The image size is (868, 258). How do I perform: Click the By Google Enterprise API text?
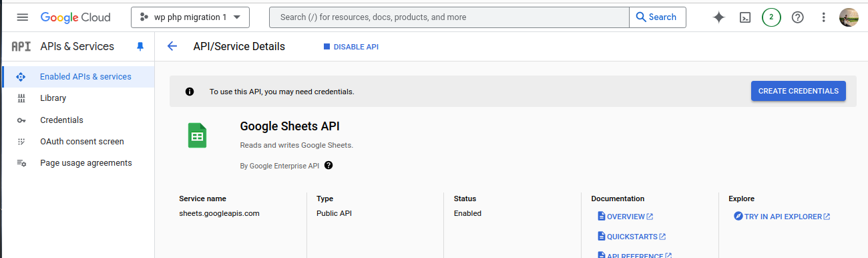[280, 166]
